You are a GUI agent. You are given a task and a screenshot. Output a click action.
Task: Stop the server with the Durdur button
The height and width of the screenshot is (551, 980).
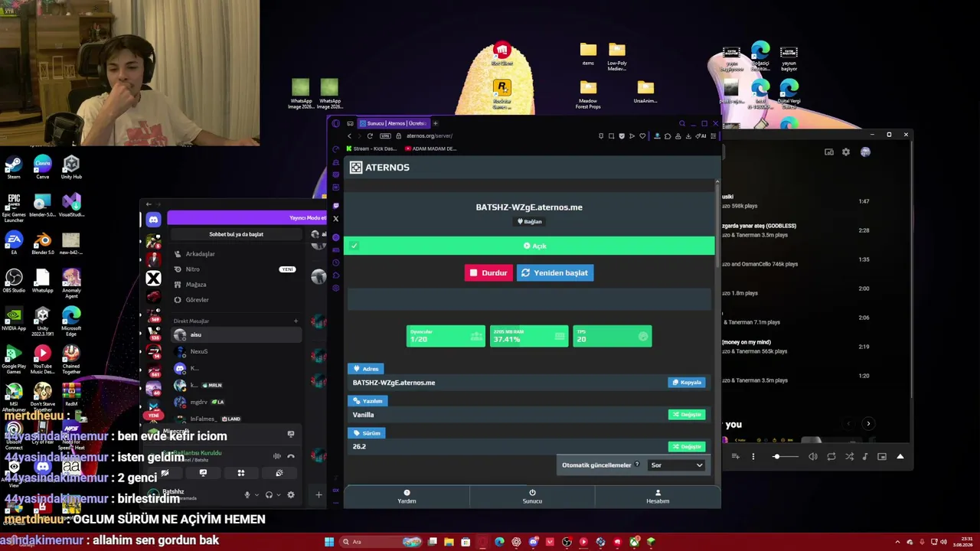(488, 272)
